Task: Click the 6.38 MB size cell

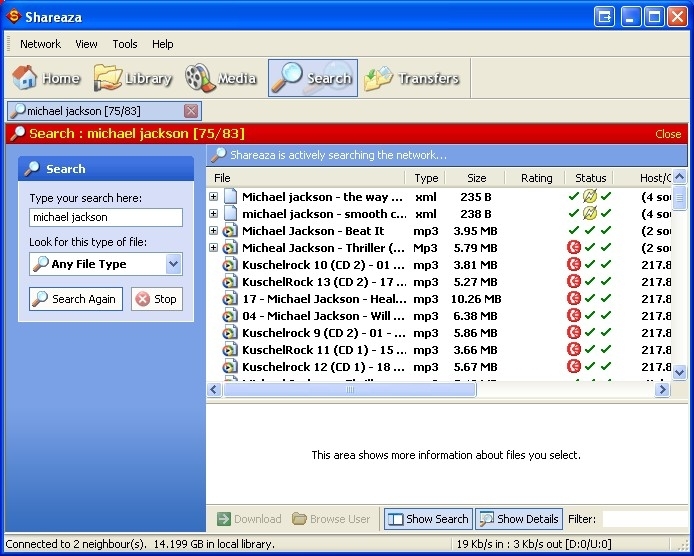Action: point(475,316)
